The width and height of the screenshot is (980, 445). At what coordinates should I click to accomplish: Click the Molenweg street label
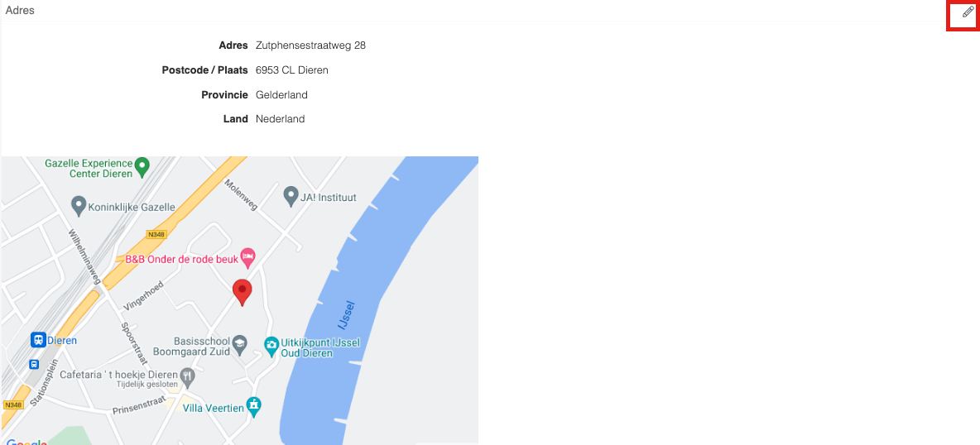[x=241, y=193]
